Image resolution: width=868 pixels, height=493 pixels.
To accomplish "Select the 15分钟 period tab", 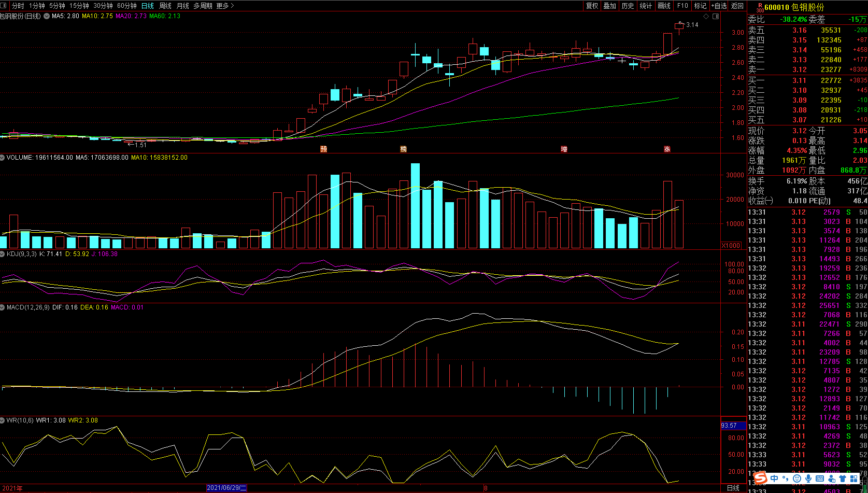I will click(79, 6).
